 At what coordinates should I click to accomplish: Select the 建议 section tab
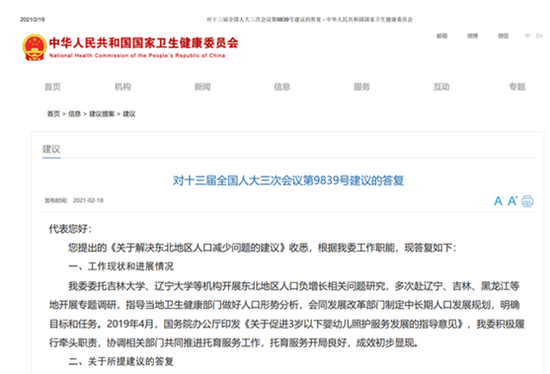click(51, 149)
